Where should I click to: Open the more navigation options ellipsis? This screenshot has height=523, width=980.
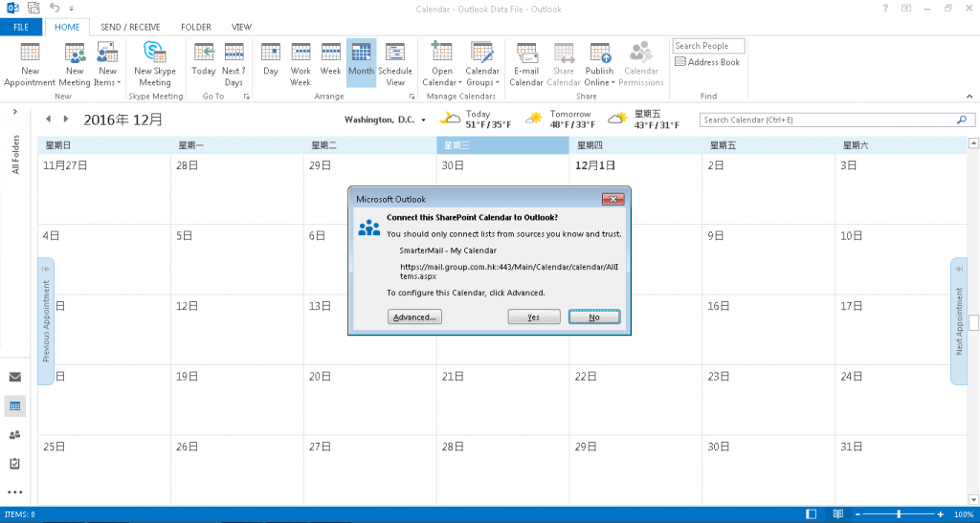coord(15,492)
